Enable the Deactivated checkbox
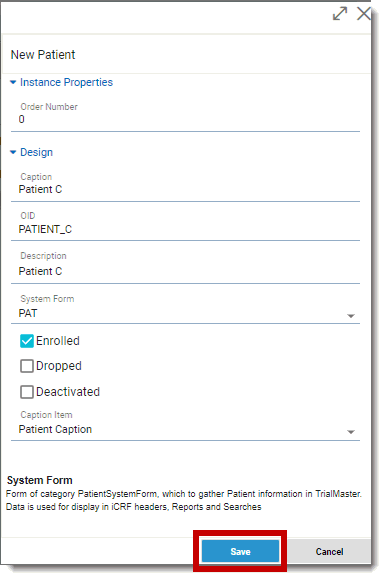The height and width of the screenshot is (580, 386). (27, 392)
